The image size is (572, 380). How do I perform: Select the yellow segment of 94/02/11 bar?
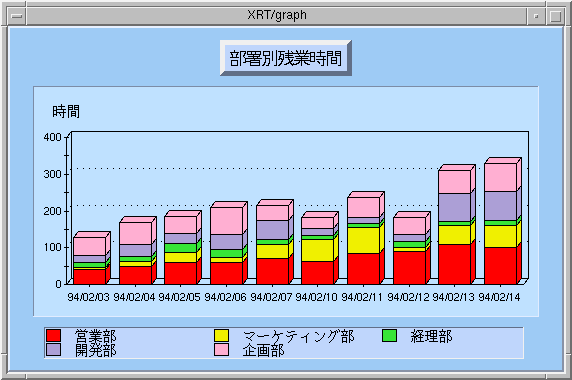[363, 240]
